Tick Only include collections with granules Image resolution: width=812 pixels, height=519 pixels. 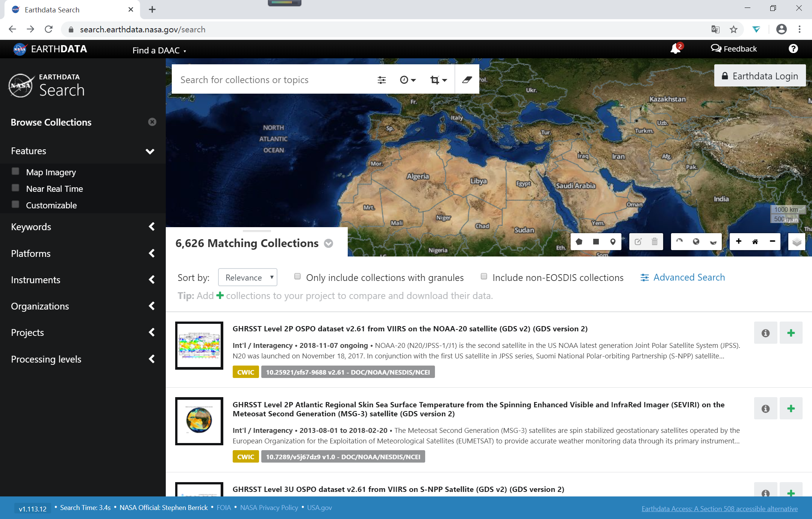tap(297, 276)
